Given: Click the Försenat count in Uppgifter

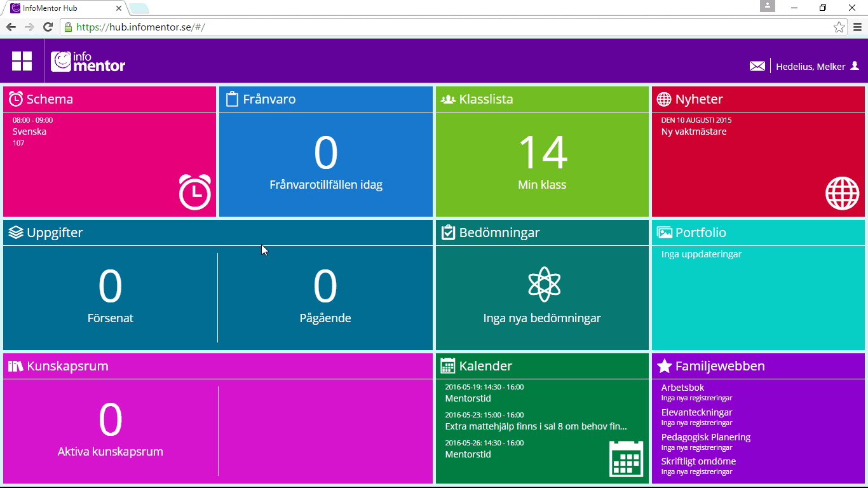Looking at the screenshot, I should point(110,287).
